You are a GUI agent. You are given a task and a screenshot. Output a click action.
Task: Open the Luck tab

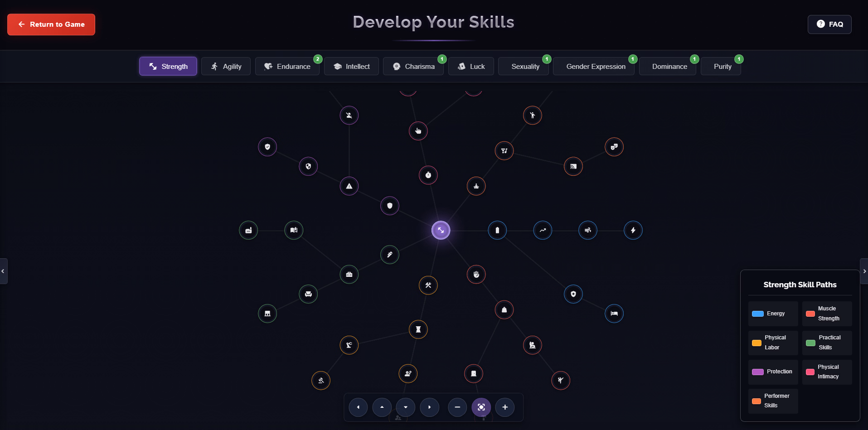(x=471, y=66)
